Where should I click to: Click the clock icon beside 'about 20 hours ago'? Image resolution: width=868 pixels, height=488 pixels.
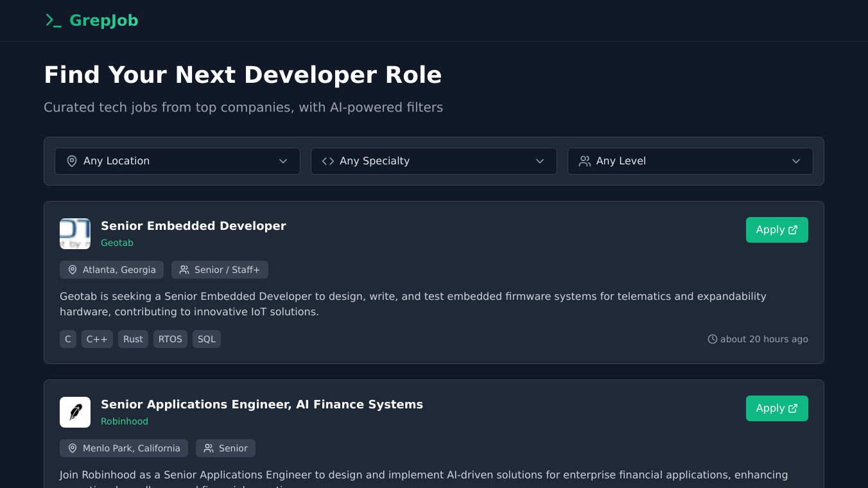click(712, 339)
